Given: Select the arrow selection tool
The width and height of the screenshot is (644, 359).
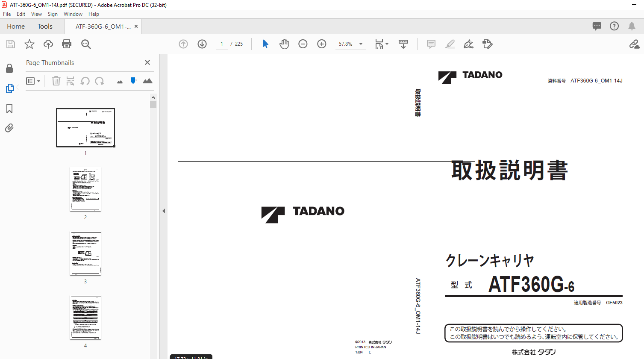Looking at the screenshot, I should click(x=265, y=44).
